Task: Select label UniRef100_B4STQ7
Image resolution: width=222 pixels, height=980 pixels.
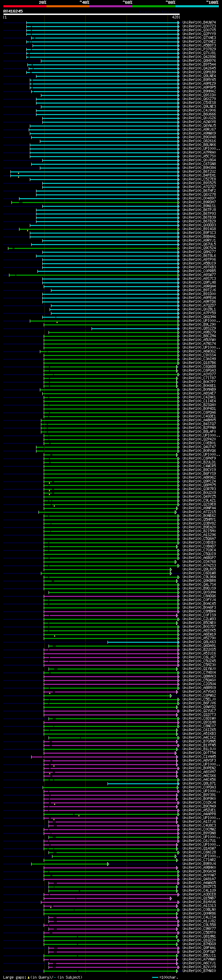Action: [x=199, y=424]
